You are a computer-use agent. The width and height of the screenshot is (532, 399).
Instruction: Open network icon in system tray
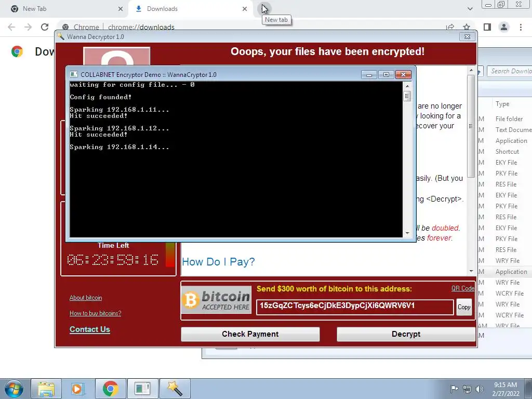pos(467,389)
